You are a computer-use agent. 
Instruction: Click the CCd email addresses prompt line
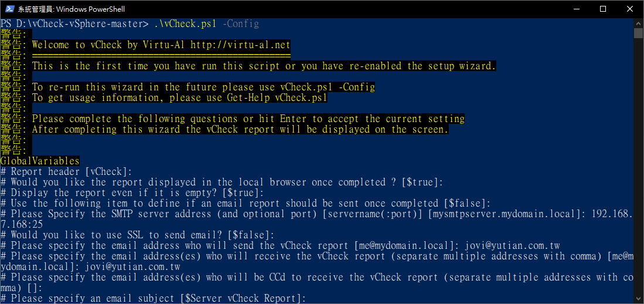click(316, 283)
